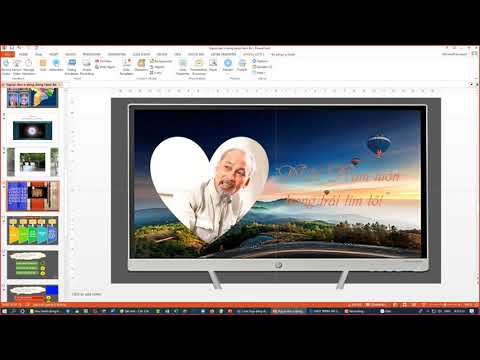Click to add notes area
480x360 pixels.
coord(87,294)
